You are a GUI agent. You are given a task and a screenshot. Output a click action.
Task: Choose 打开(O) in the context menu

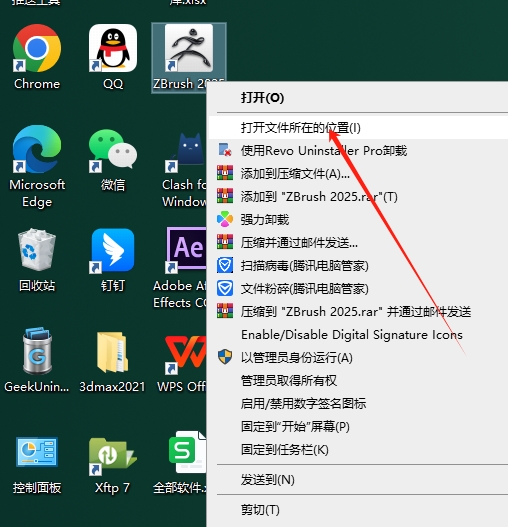358,98
